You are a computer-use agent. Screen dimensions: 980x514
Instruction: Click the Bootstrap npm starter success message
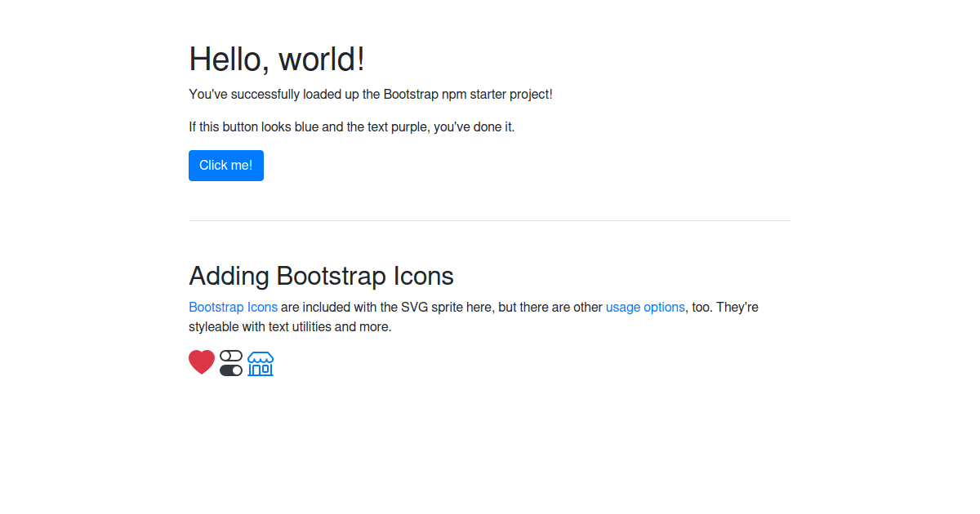370,94
